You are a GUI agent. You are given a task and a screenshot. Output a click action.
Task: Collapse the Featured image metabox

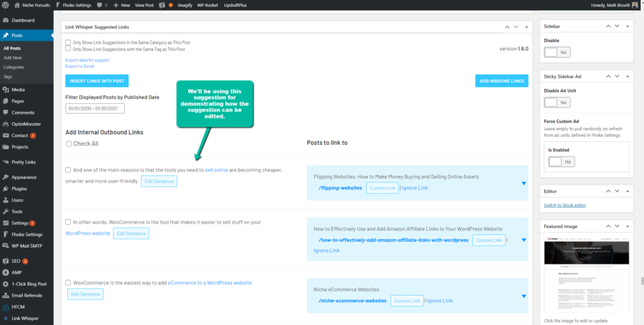tap(627, 226)
